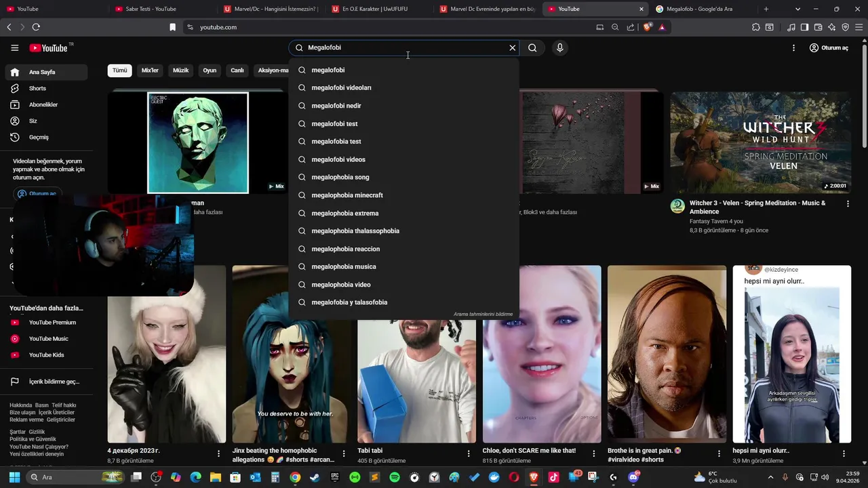Choose the megalofobi nedir suggestion
Image resolution: width=868 pixels, height=488 pixels.
pyautogui.click(x=404, y=106)
